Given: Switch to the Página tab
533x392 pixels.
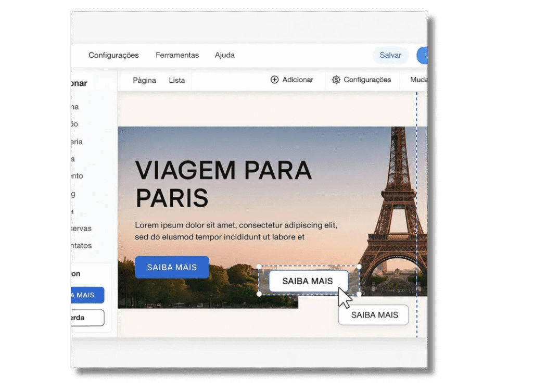Looking at the screenshot, I should (x=144, y=80).
